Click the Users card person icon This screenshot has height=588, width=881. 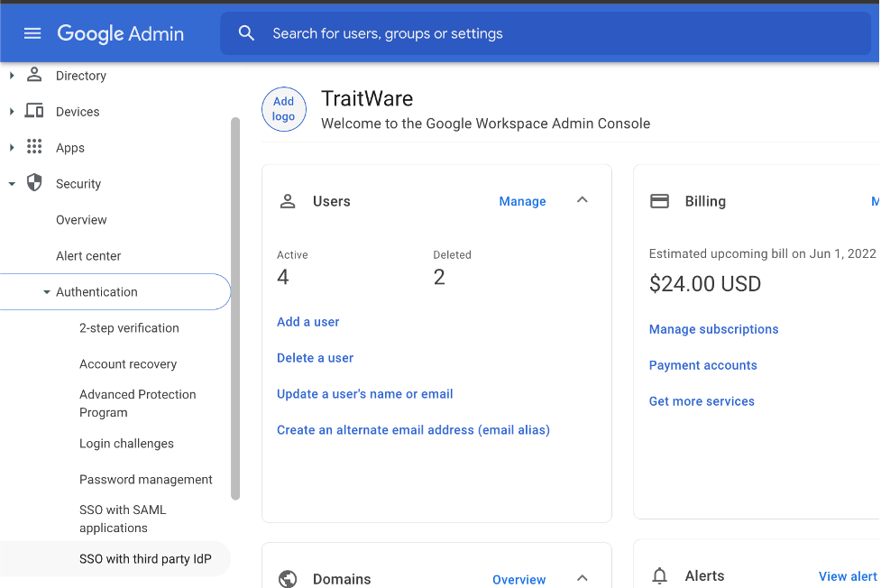[288, 201]
